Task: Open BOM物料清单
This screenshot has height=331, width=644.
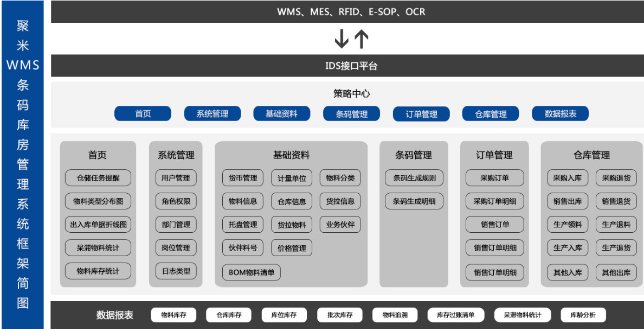Action: click(x=252, y=272)
